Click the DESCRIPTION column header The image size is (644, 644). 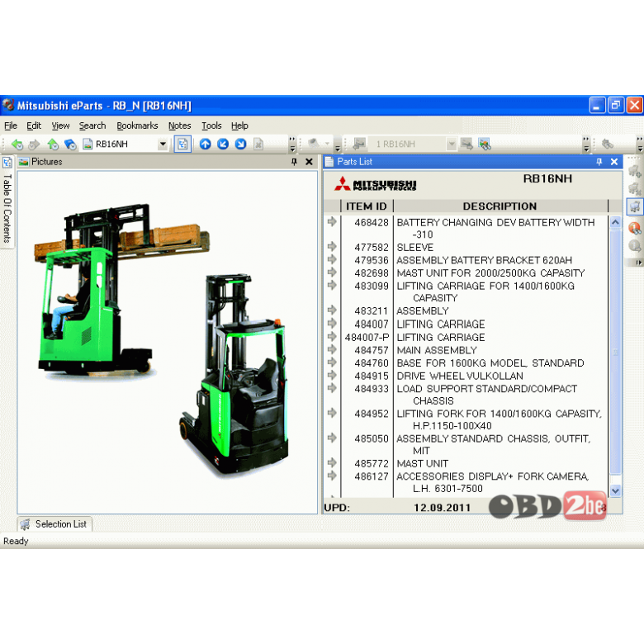pos(500,206)
